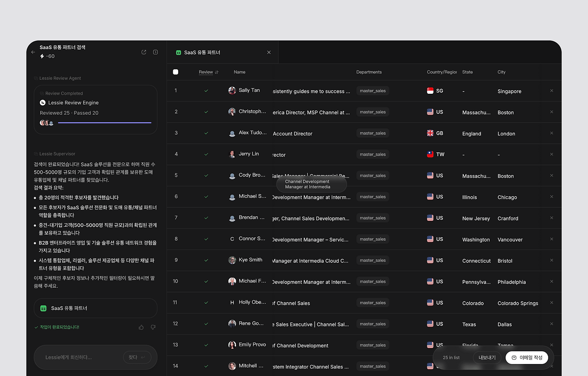
Task: Click the 내보내기 export button
Action: coord(487,358)
